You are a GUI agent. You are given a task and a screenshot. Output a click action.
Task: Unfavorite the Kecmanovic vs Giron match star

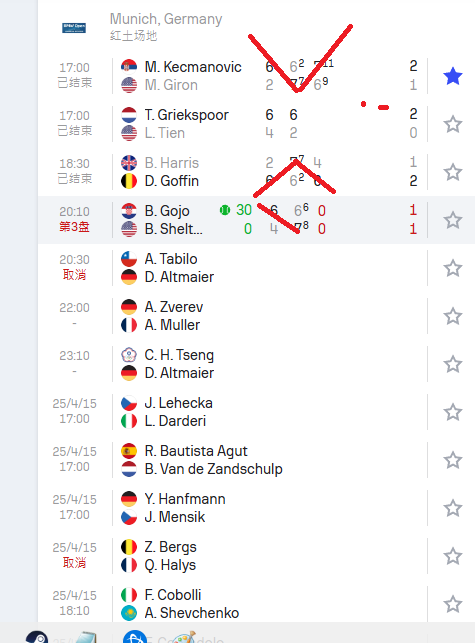point(453,76)
